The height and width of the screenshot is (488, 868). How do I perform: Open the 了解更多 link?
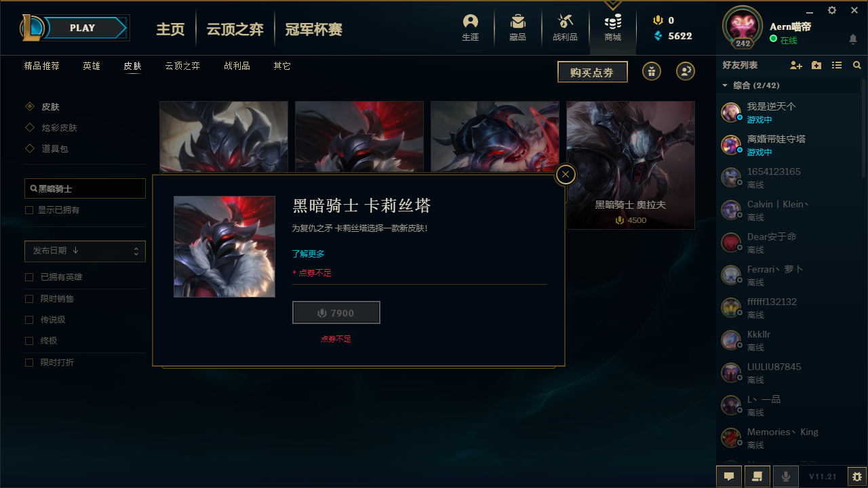[x=309, y=253]
